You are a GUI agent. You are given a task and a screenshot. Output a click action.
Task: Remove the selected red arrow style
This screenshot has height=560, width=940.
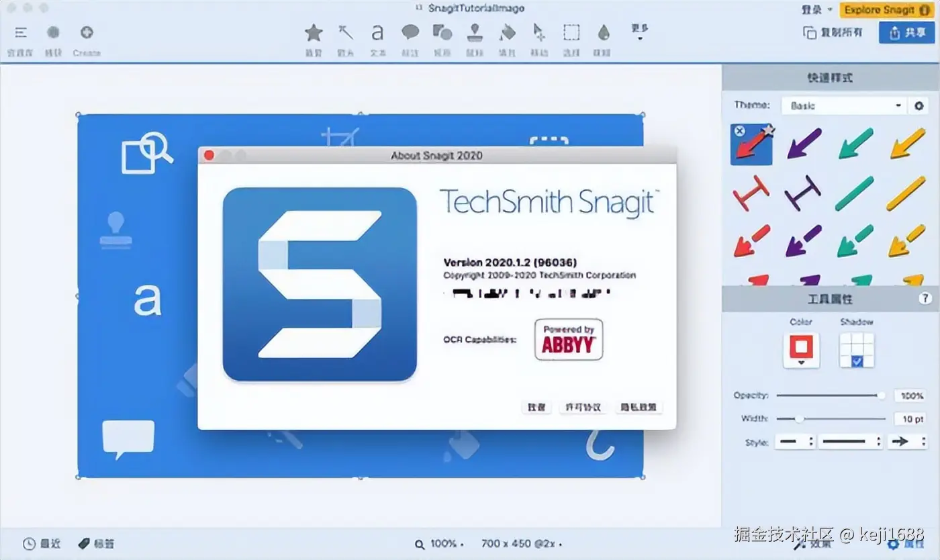point(739,131)
